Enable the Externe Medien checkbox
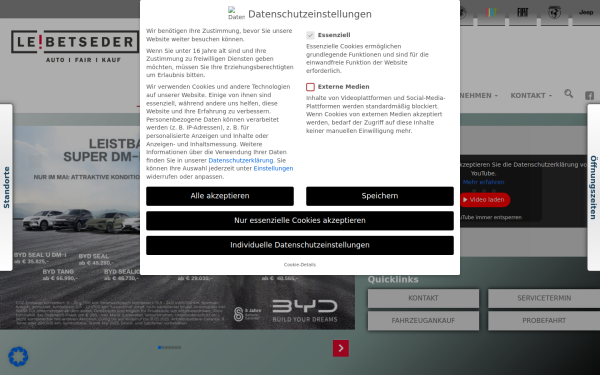This screenshot has height=375, width=600. pos(310,87)
